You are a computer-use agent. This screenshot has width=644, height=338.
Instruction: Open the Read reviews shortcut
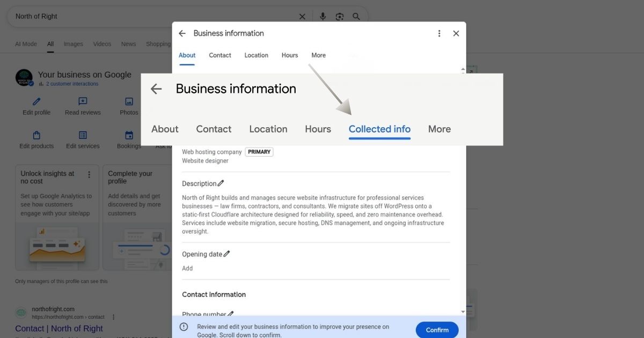83,106
